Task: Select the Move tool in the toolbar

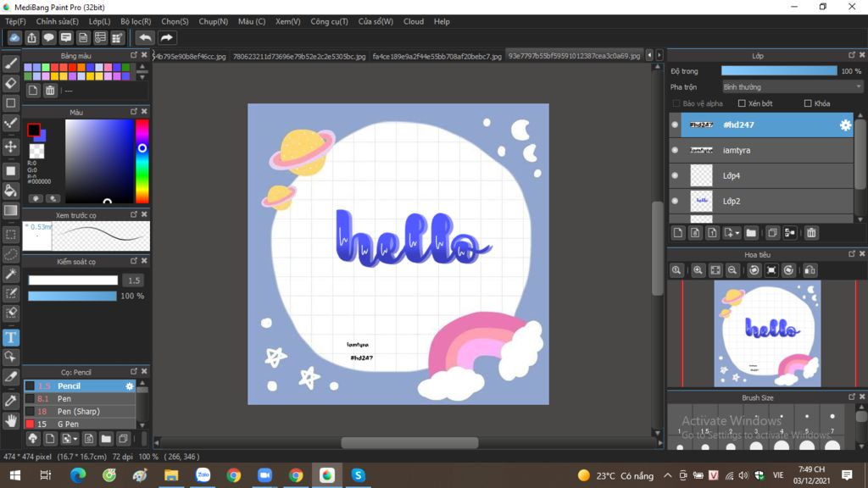Action: [10, 147]
